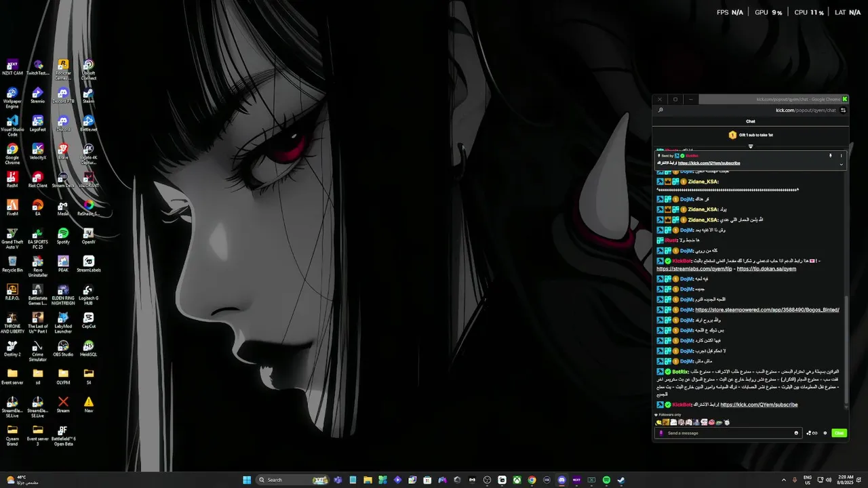868x488 pixels.
Task: Collapse the gift leaderboard arrow in chat
Action: click(751, 146)
